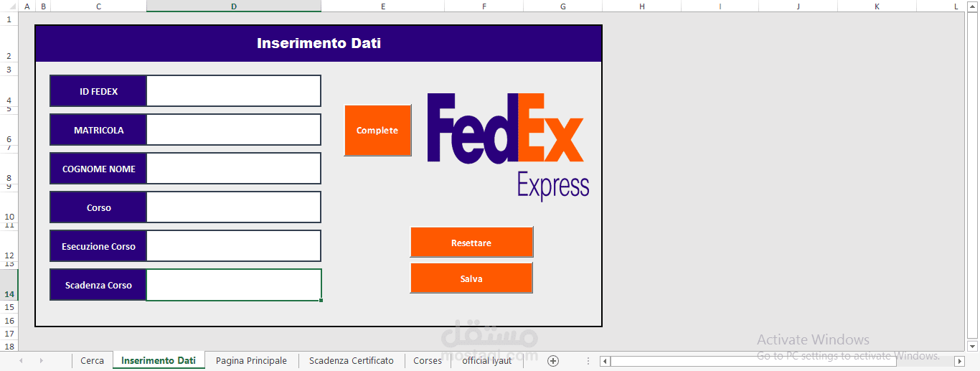The image size is (980, 371).
Task: Select row 2 header
Action: (x=9, y=44)
